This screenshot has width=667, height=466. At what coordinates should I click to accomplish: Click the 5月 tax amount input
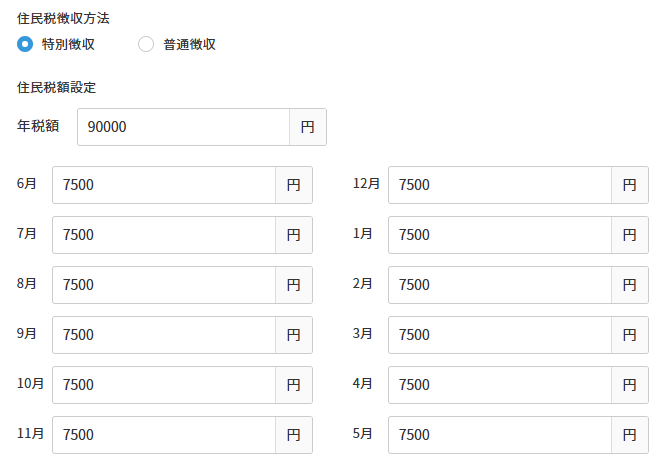click(500, 435)
